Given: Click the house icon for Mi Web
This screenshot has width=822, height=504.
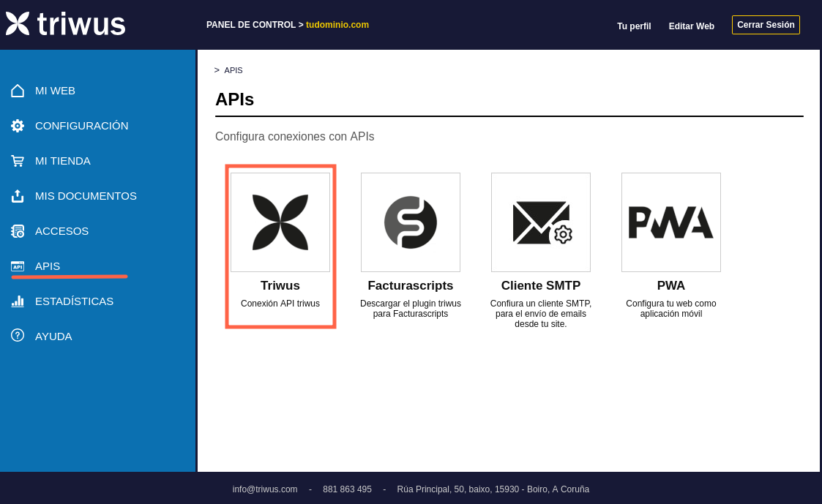Looking at the screenshot, I should pyautogui.click(x=18, y=91).
